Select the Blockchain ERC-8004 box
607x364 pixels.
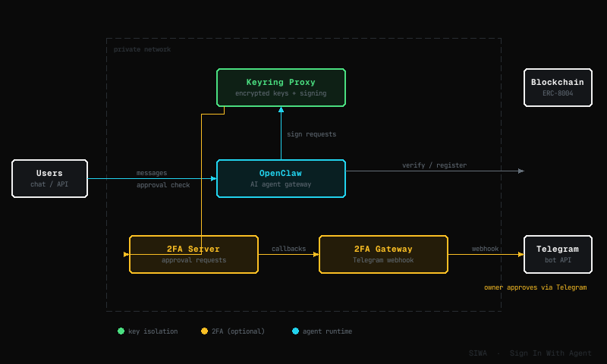click(x=558, y=87)
